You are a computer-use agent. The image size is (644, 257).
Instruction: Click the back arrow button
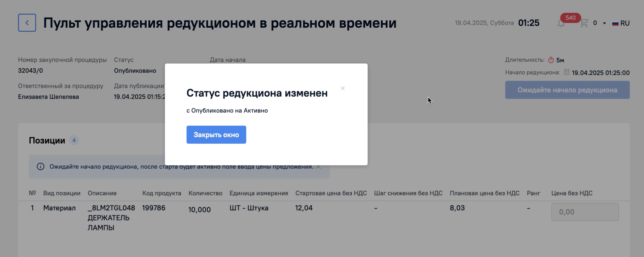tap(27, 23)
